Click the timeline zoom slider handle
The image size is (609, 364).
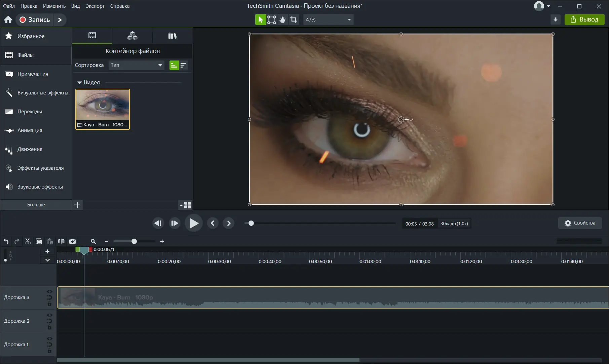pyautogui.click(x=134, y=241)
